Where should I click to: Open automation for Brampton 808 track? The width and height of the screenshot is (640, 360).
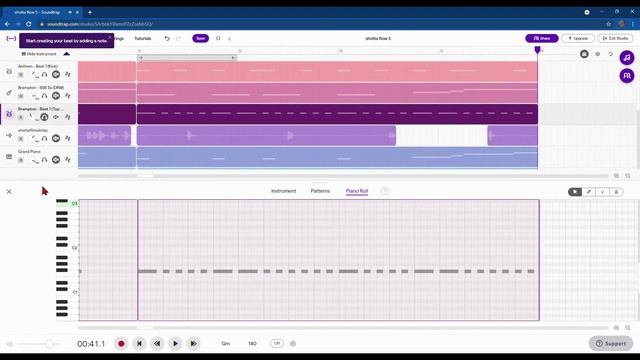point(68,96)
